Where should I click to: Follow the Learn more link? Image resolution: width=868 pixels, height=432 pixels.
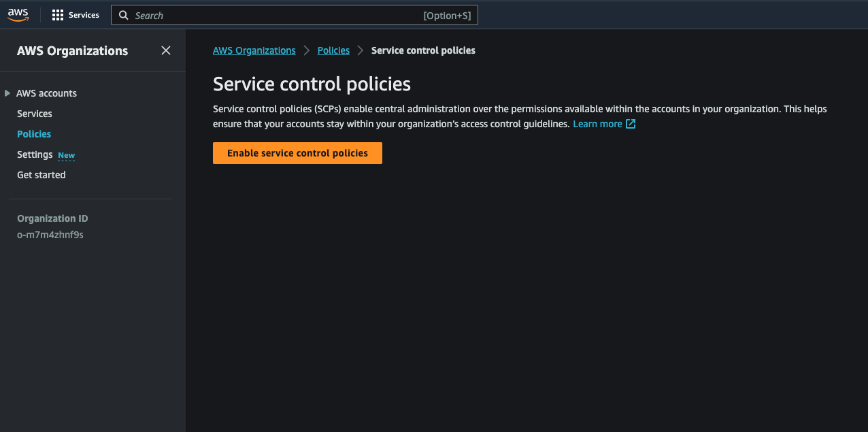[x=597, y=124]
